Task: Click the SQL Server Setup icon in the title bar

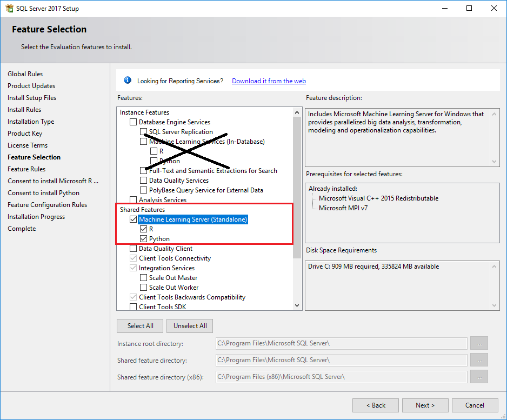Action: click(x=9, y=8)
